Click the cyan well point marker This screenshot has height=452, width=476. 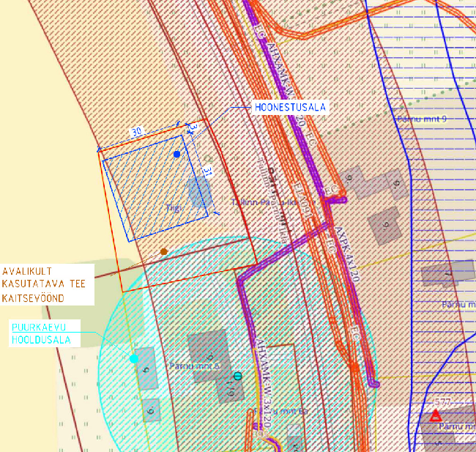(134, 359)
